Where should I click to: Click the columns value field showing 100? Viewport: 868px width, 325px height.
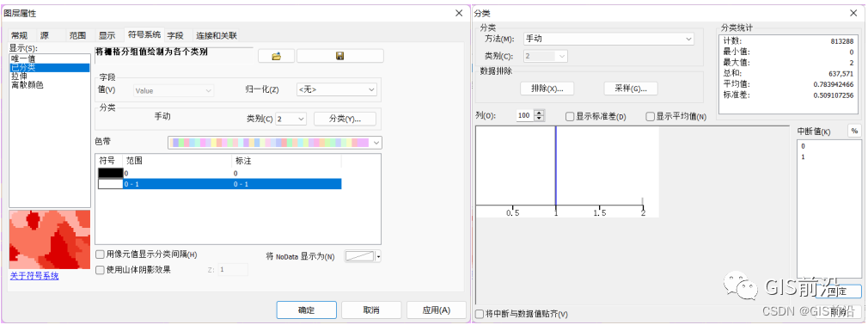point(526,116)
